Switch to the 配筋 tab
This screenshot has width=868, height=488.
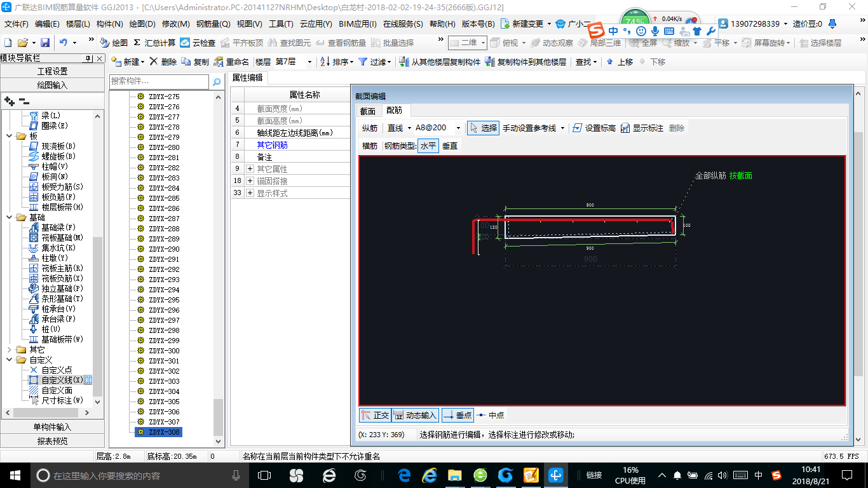pos(395,111)
